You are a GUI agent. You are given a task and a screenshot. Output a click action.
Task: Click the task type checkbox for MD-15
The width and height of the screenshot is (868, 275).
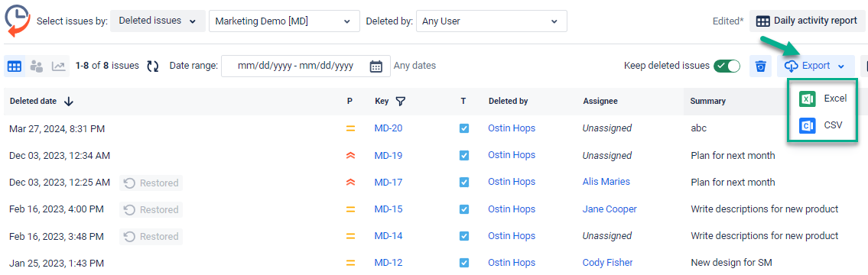464,209
